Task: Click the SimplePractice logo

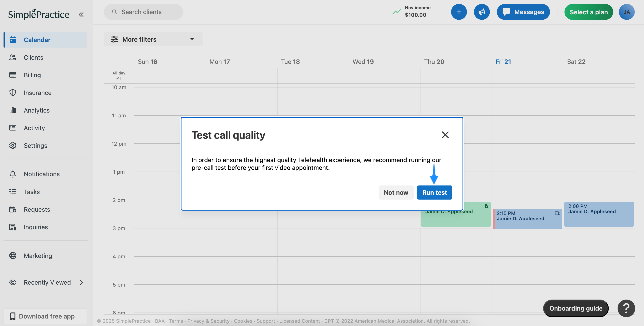Action: tap(39, 14)
